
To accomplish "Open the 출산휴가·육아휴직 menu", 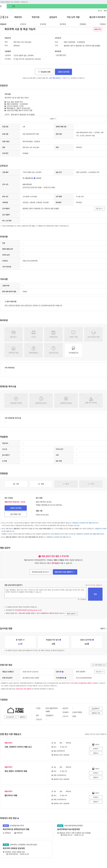I will (x=97, y=17).
